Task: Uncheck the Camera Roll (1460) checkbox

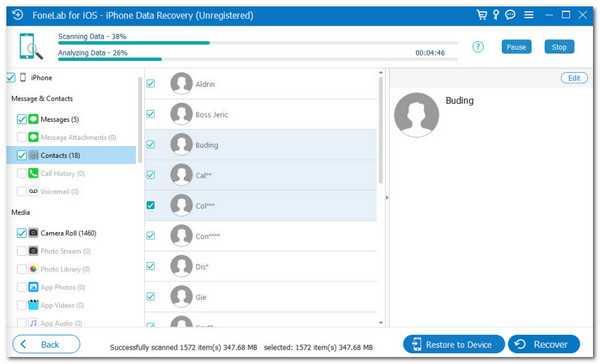Action: pyautogui.click(x=21, y=233)
